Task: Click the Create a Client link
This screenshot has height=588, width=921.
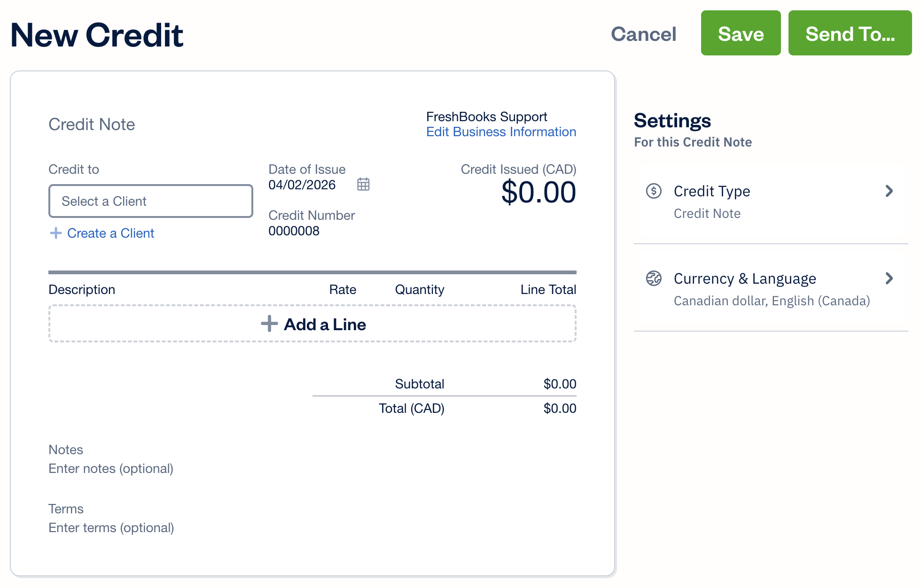Action: 110,233
